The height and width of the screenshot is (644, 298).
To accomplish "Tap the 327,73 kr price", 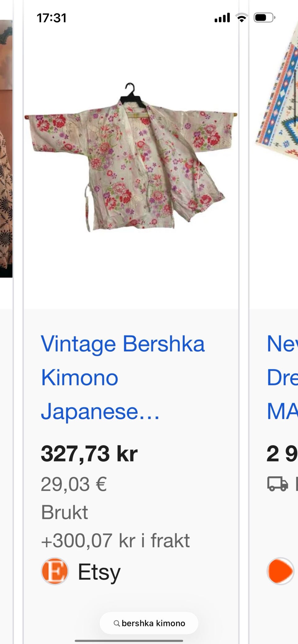I will coord(89,454).
